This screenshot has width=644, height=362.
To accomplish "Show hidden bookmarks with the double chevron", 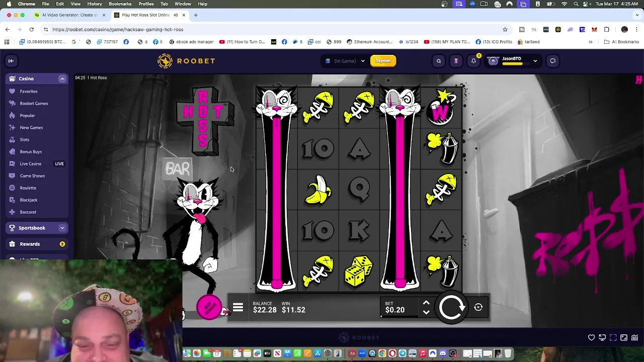I will tap(590, 42).
